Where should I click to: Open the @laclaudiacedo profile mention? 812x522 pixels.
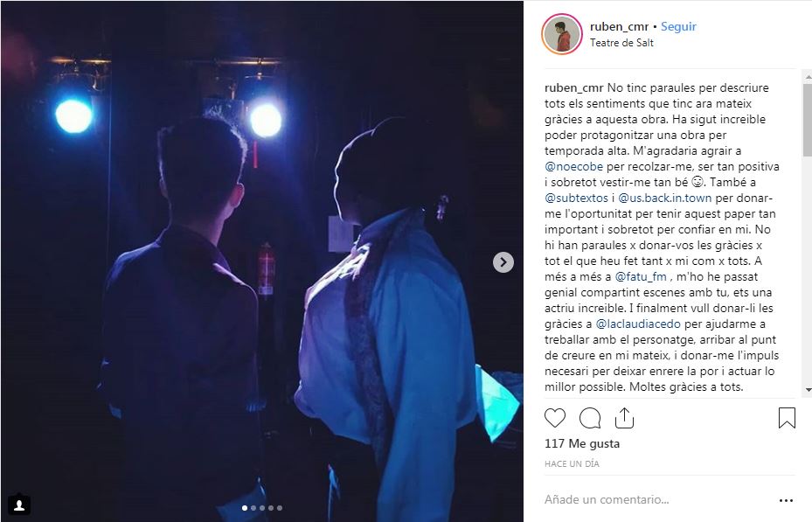coord(638,324)
